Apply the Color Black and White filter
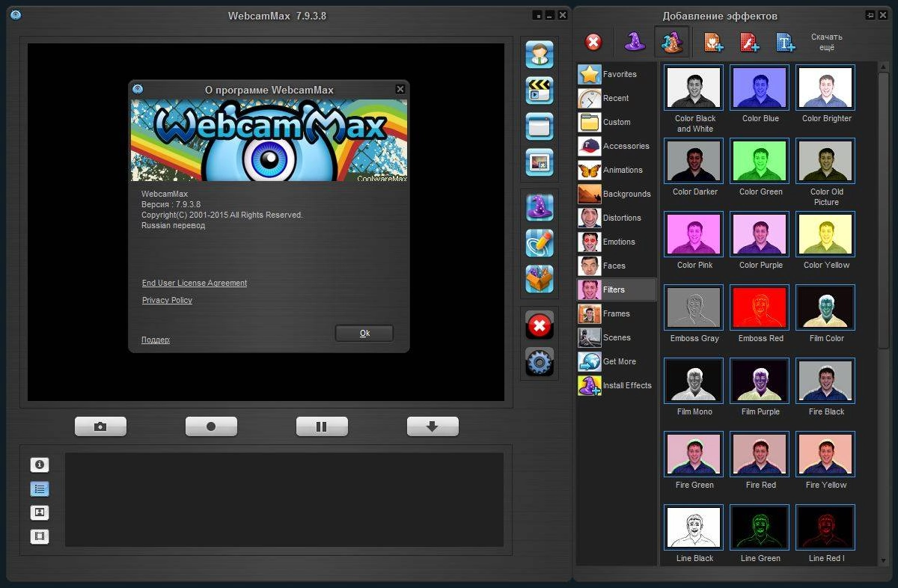 click(x=694, y=88)
